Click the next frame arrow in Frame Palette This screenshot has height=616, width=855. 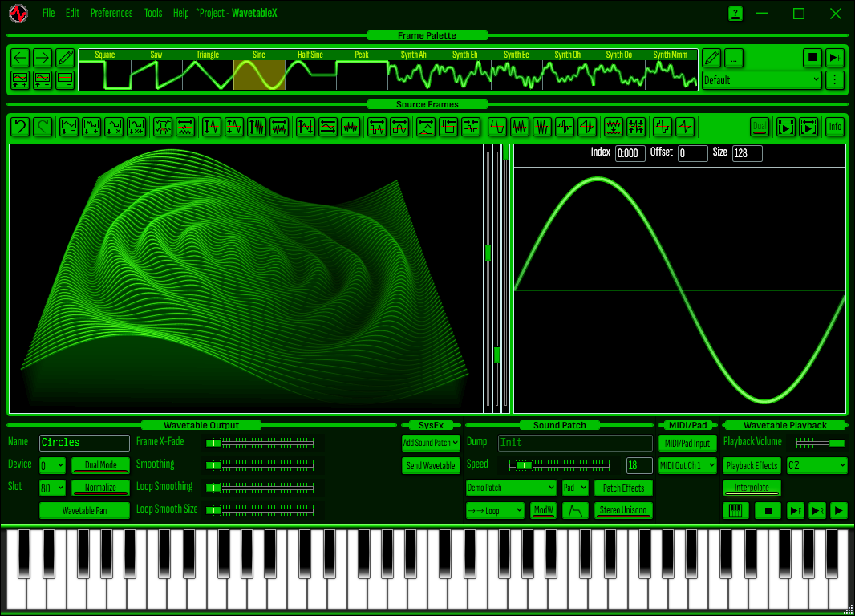click(x=43, y=58)
